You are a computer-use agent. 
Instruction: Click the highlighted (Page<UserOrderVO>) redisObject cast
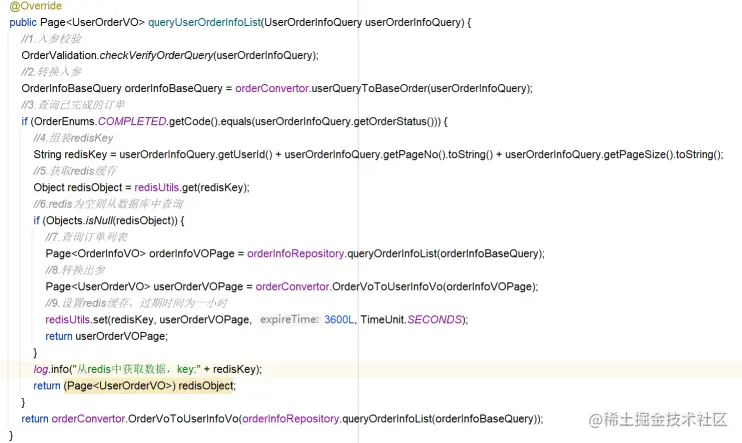point(149,386)
